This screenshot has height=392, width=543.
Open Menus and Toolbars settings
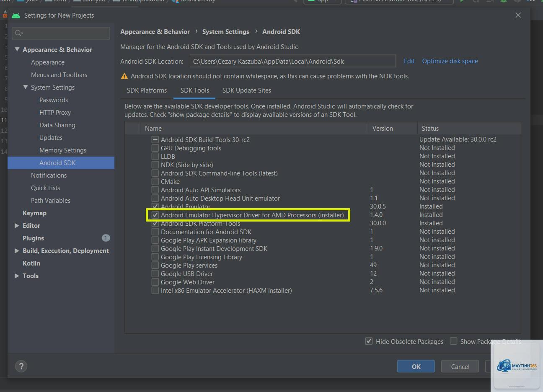pyautogui.click(x=59, y=75)
